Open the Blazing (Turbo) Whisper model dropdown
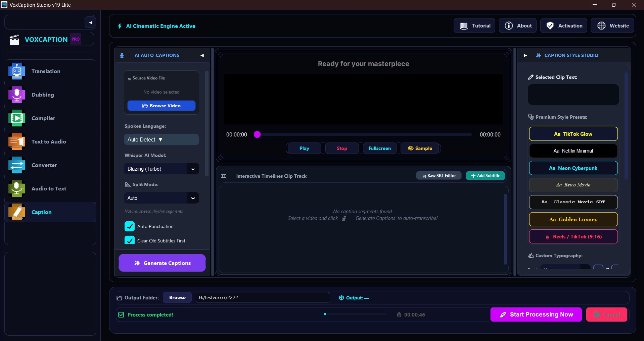 (162, 169)
